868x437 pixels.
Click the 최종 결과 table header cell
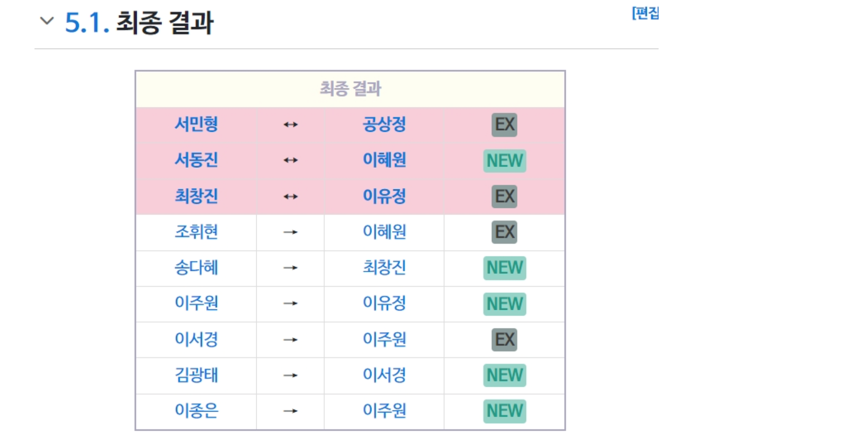tap(350, 89)
